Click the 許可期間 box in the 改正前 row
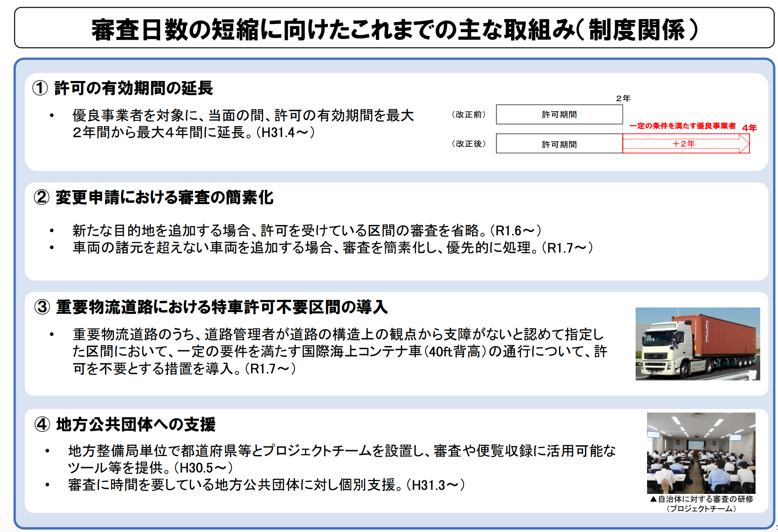Viewport: 778px width, 532px height. tap(559, 114)
